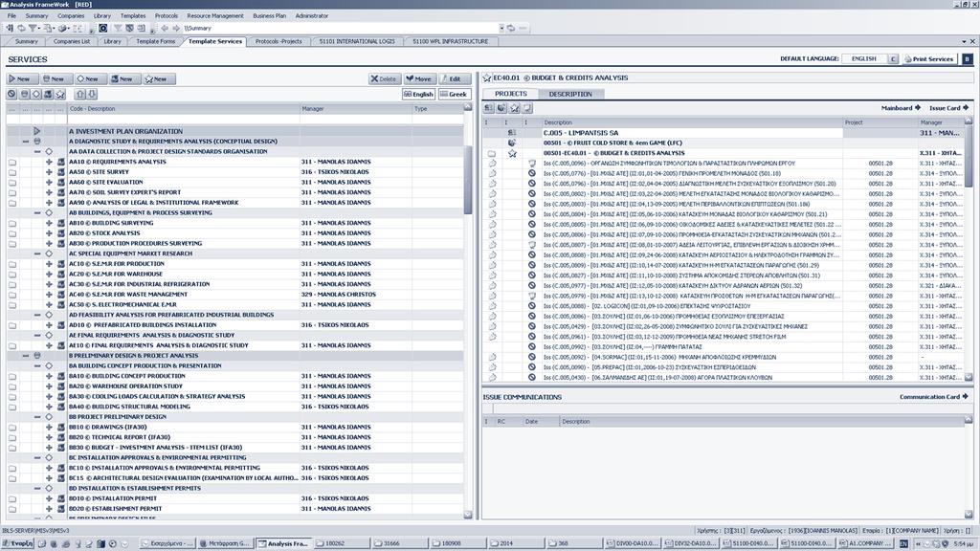Click the New button with the triangle icon
Screen dimensions: 980x551
point(21,78)
